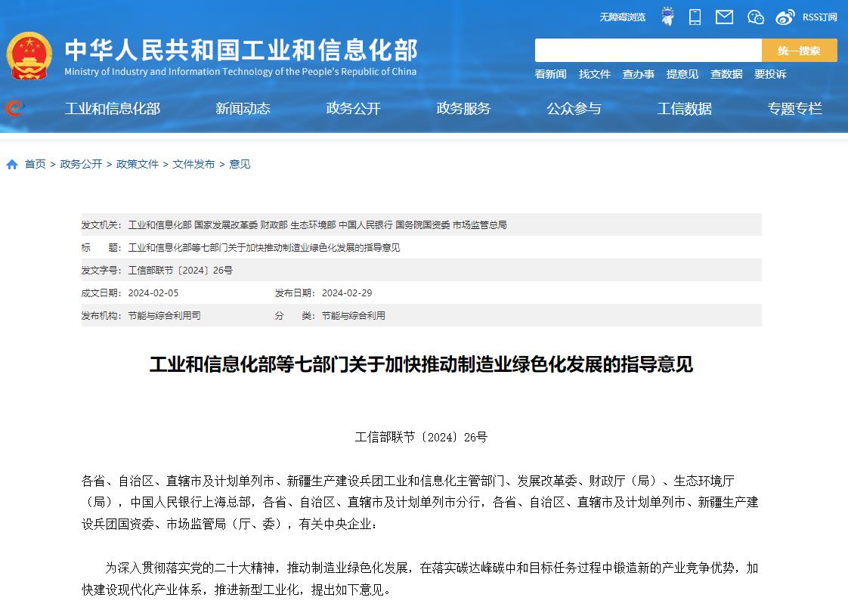Open the 政务服务 navigation menu

coord(463,109)
